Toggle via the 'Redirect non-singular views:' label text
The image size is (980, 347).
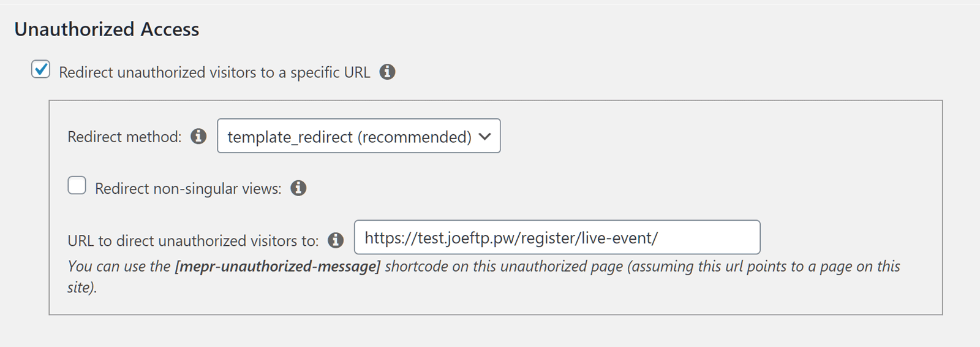(188, 189)
